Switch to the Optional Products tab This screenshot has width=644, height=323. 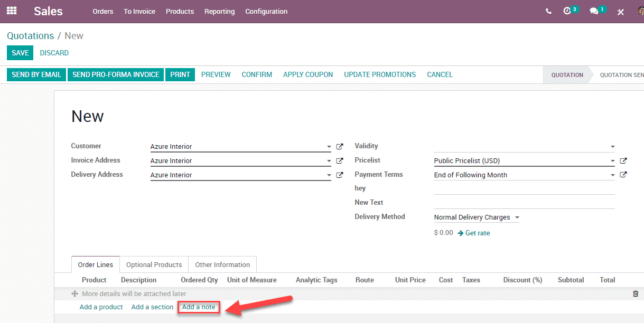pyautogui.click(x=154, y=265)
